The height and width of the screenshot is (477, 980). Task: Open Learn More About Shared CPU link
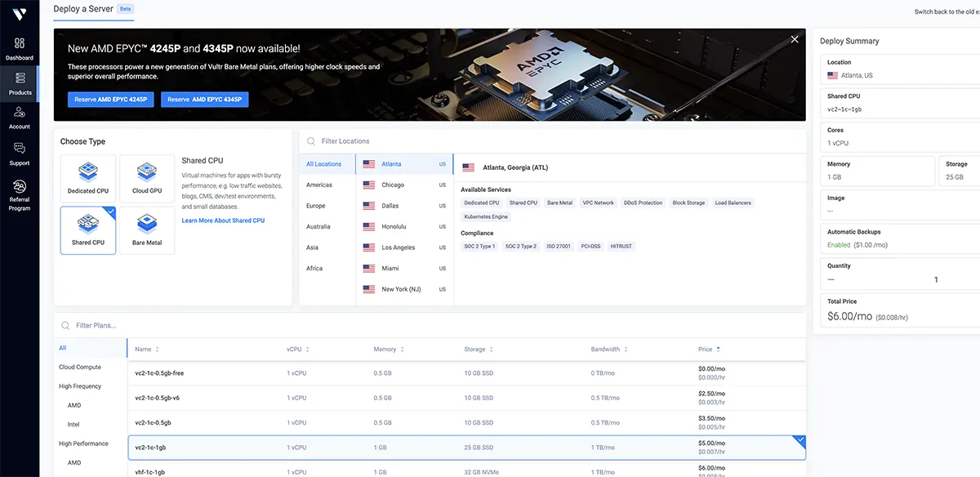(223, 221)
